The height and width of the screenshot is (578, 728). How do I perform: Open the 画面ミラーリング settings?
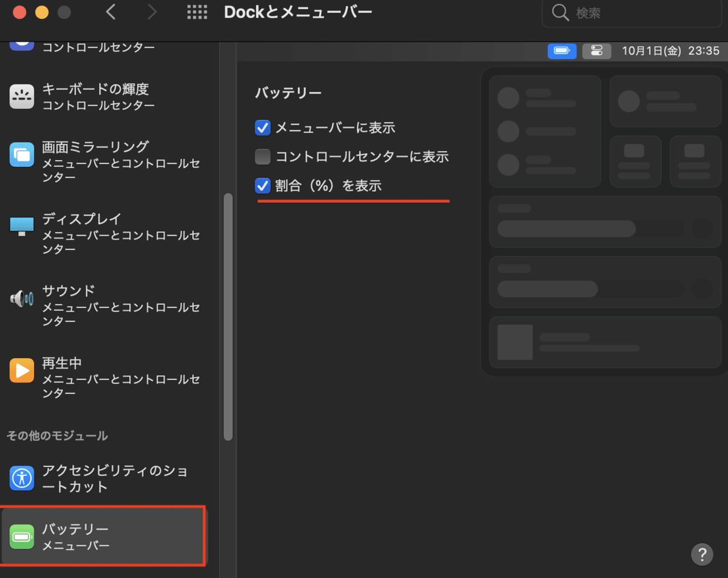click(22, 155)
